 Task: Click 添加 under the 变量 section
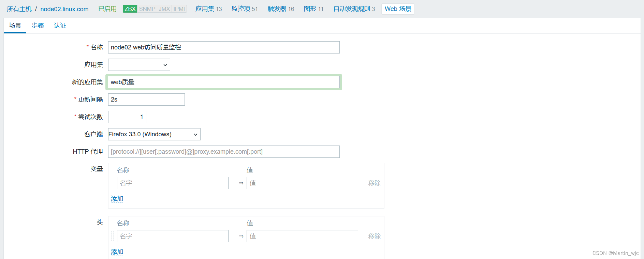[117, 199]
